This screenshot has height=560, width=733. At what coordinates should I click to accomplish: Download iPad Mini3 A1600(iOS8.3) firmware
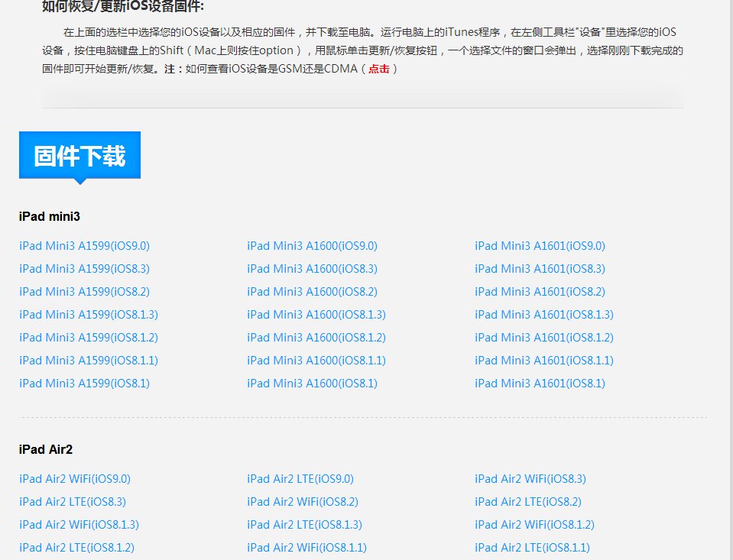pyautogui.click(x=313, y=269)
